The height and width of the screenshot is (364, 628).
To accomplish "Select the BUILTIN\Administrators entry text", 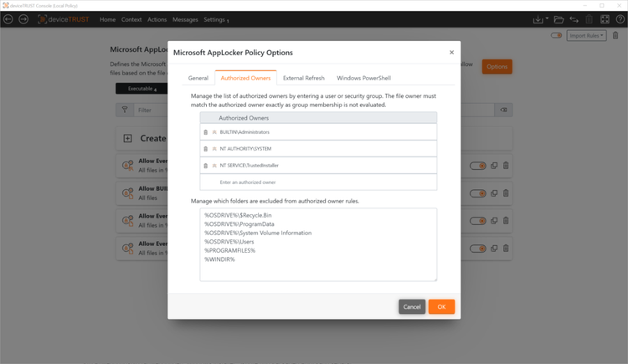I will 245,132.
